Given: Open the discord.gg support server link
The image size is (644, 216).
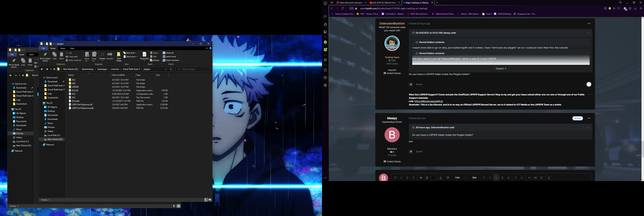Looking at the screenshot, I should click(428, 101).
